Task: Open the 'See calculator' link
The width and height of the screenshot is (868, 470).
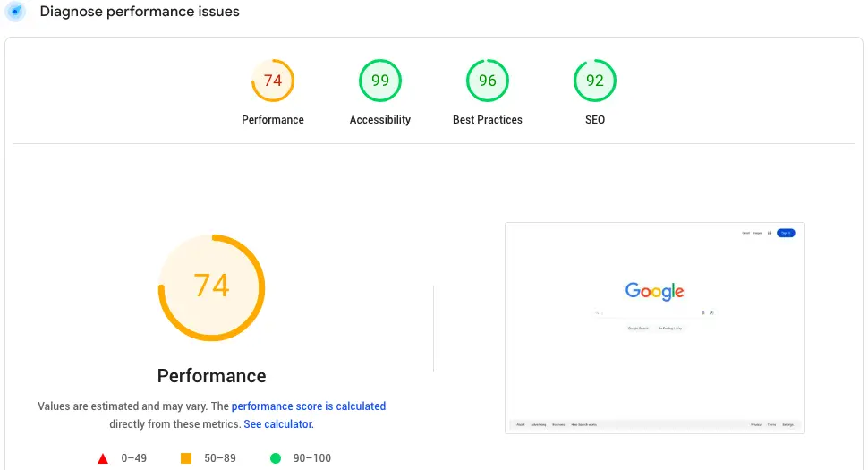Action: click(x=278, y=424)
